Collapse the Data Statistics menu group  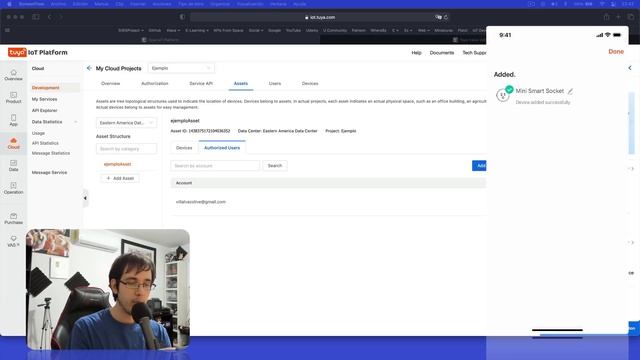(76, 122)
